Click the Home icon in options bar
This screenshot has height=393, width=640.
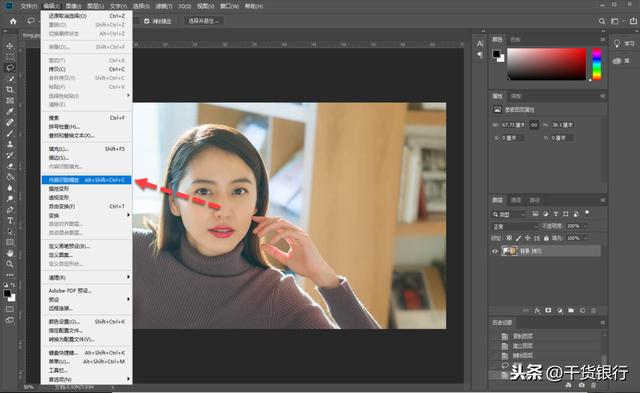(x=13, y=21)
